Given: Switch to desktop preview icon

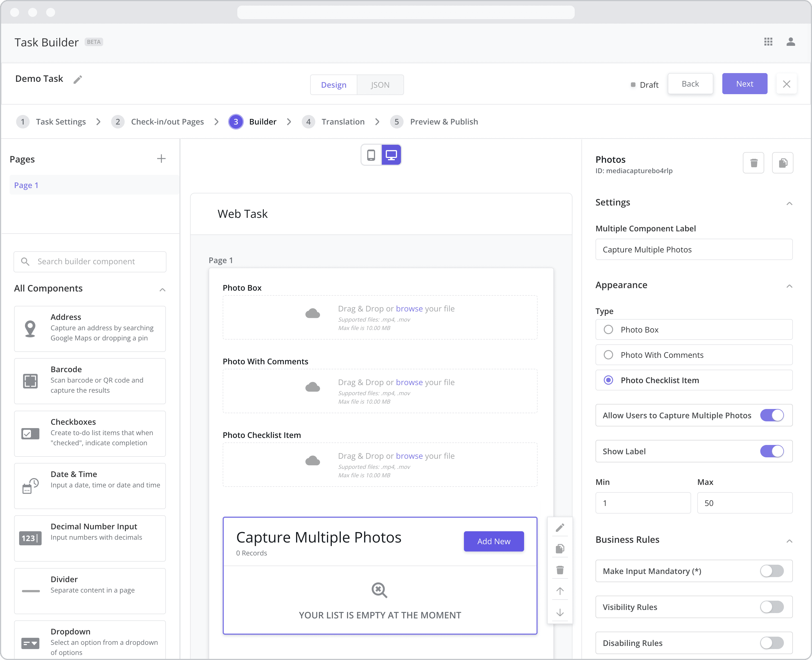Looking at the screenshot, I should point(391,155).
